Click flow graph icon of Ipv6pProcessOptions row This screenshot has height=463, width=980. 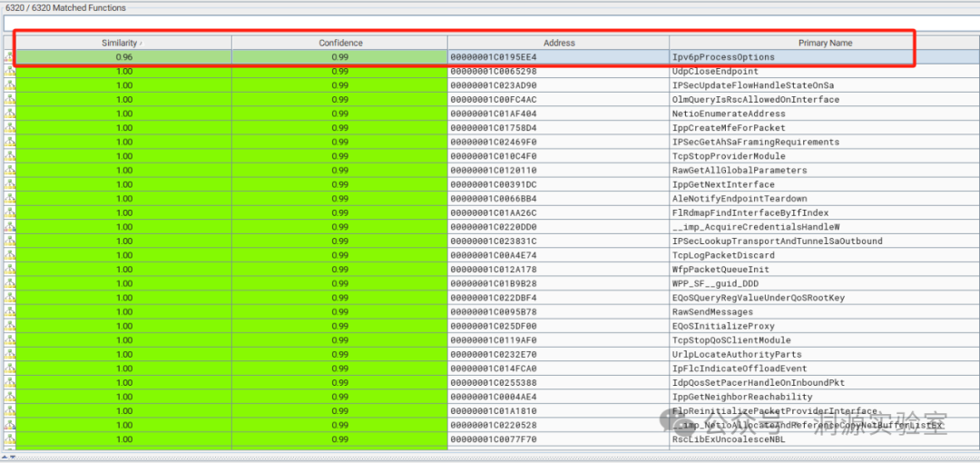[x=10, y=57]
